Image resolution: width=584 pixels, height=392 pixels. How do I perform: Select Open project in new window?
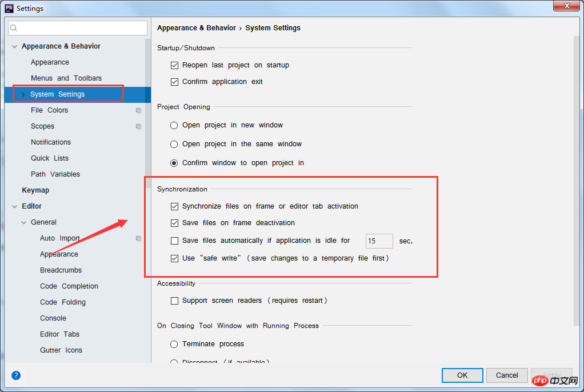(x=174, y=125)
